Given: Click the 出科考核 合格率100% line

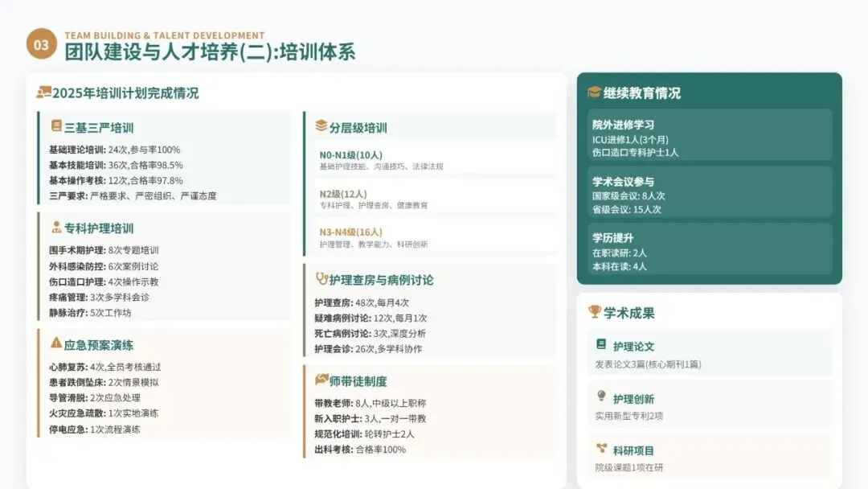Looking at the screenshot, I should tap(360, 450).
